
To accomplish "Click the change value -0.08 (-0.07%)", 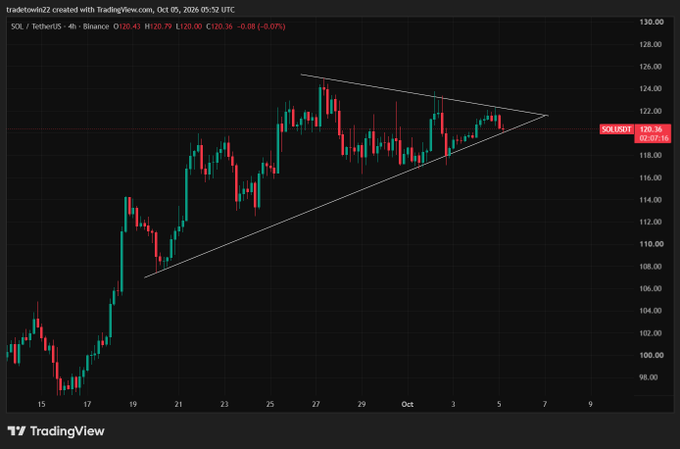I will (261, 26).
